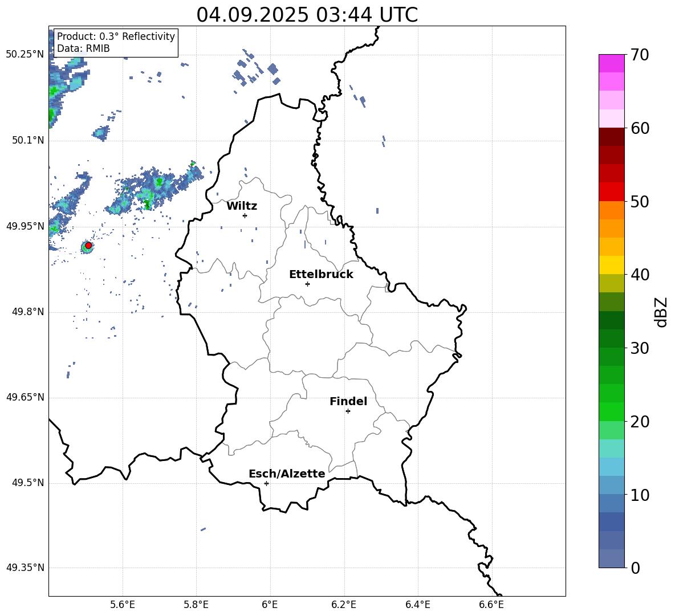This screenshot has height=616, width=675.
Task: Click the 'Product: 0.3° Reflectivity' text
Action: [x=116, y=36]
